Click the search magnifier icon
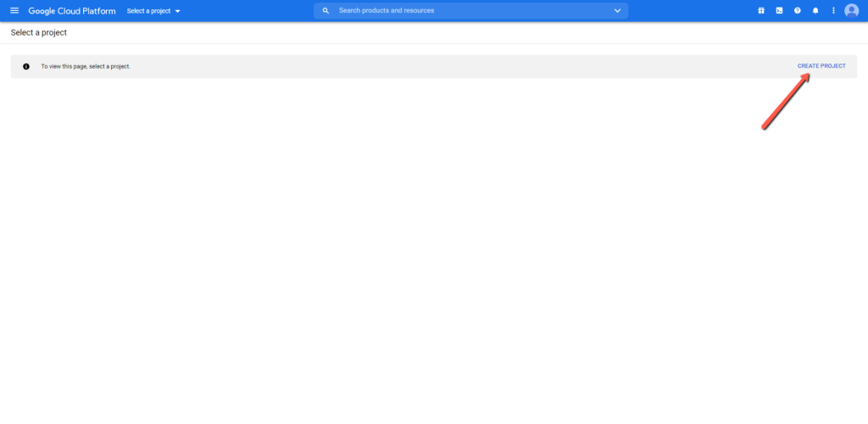Image resolution: width=868 pixels, height=424 pixels. pyautogui.click(x=325, y=10)
